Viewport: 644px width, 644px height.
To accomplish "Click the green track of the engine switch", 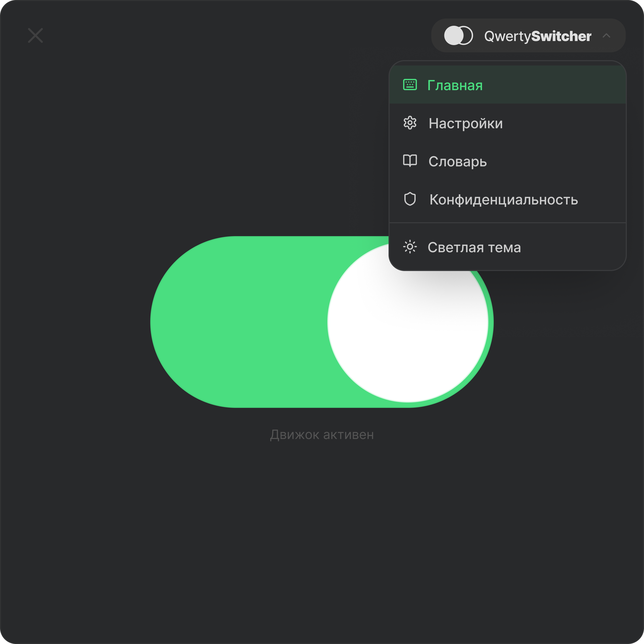I will [x=240, y=322].
